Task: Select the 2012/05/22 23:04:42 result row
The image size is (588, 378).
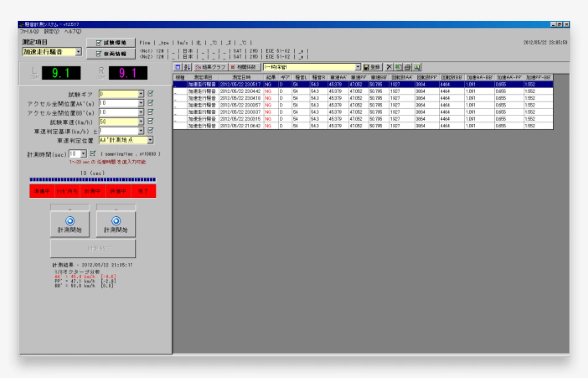Action: tap(240, 91)
